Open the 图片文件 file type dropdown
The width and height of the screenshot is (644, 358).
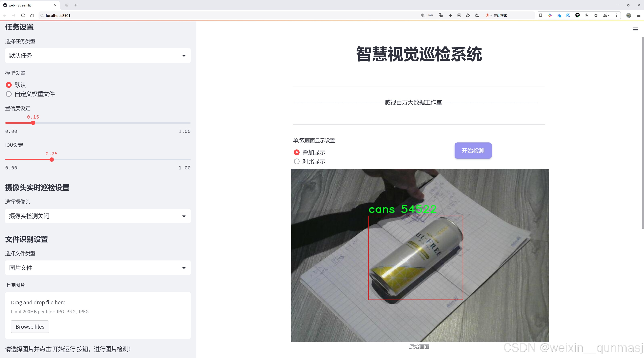(98, 268)
